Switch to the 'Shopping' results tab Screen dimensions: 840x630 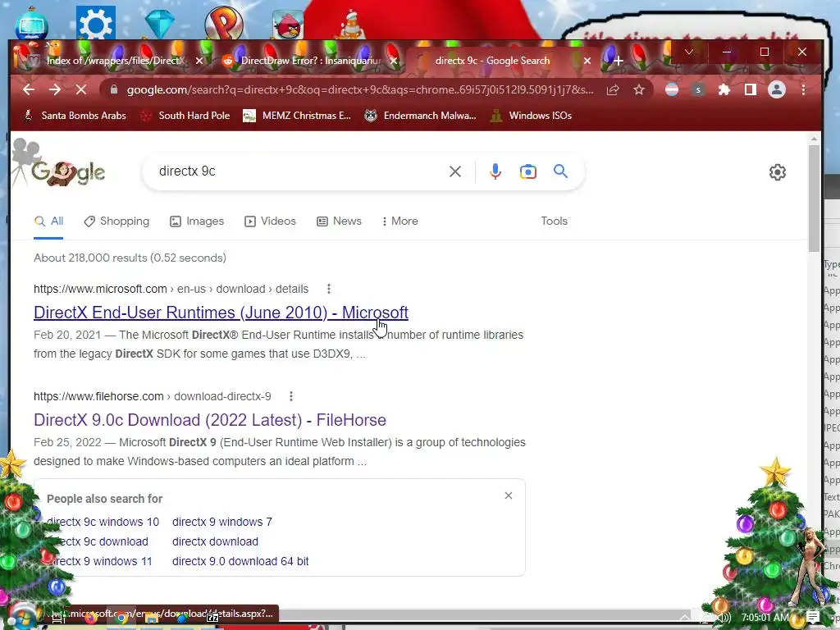[116, 221]
